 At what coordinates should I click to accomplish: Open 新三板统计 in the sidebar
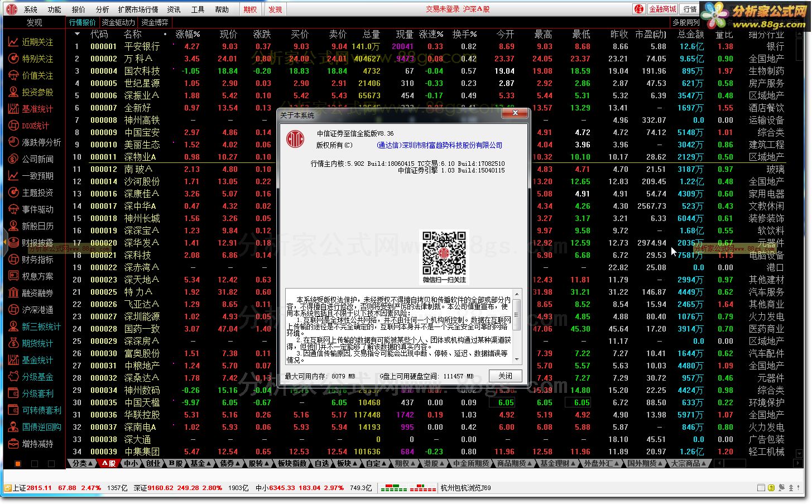pos(35,327)
